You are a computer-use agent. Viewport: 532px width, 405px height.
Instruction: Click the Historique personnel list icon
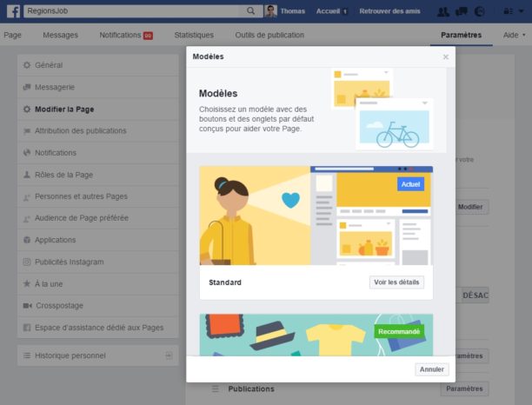pyautogui.click(x=27, y=355)
